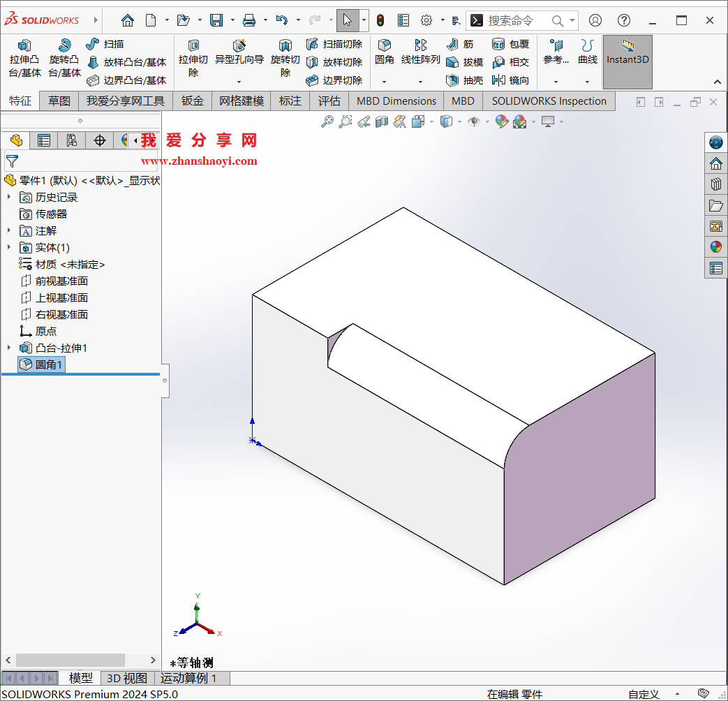The height and width of the screenshot is (701, 728).
Task: Activate the 圆角 (Fillet) tool
Action: click(x=384, y=49)
